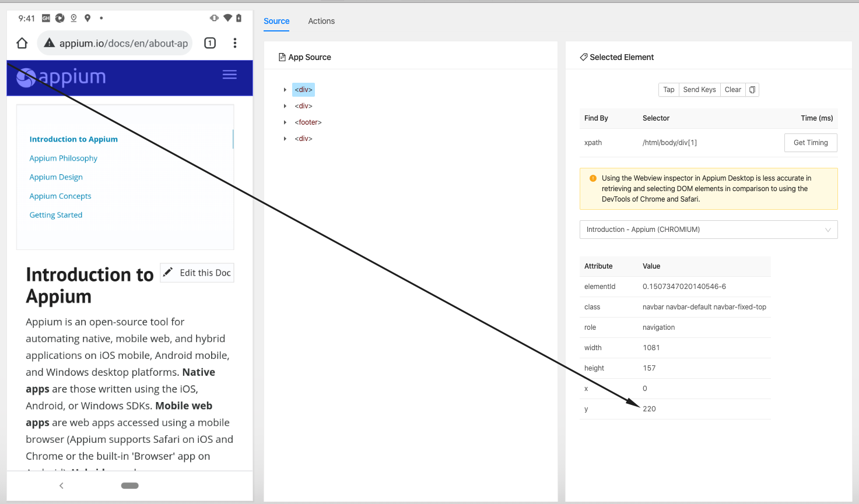
Task: Open Chrome's three-dot overflow menu
Action: (235, 43)
